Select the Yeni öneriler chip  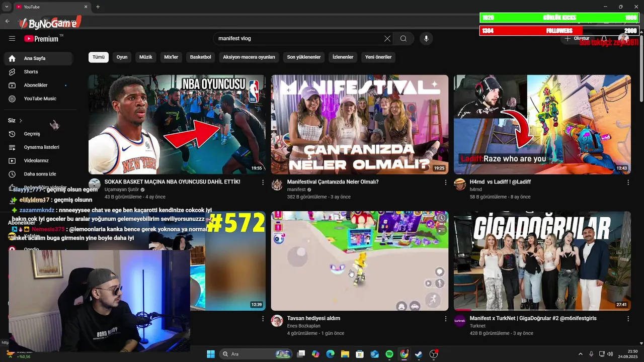pyautogui.click(x=378, y=57)
